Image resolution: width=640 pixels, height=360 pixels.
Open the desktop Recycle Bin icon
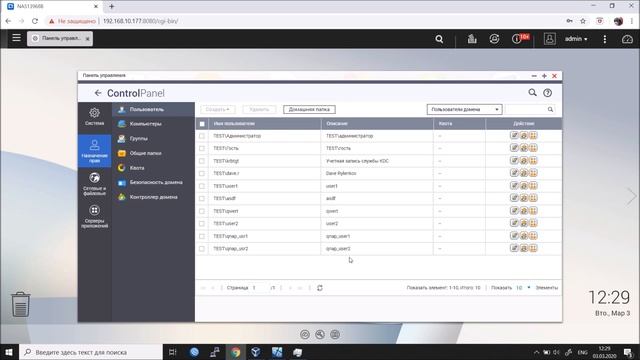tap(20, 304)
